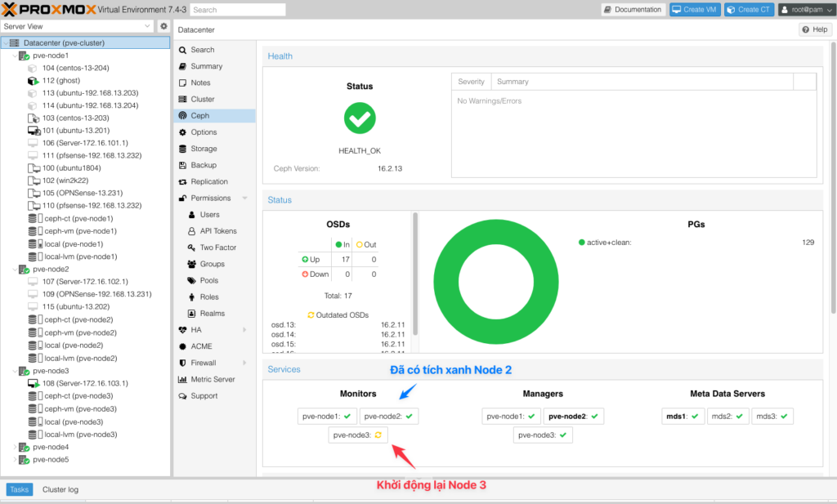Screen dimensions: 837x504
Task: Click the Help button
Action: 815,29
